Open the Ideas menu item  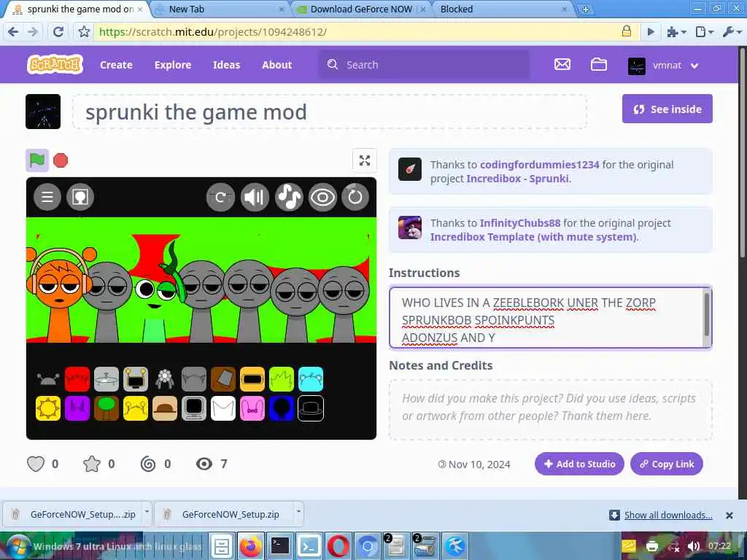pyautogui.click(x=226, y=65)
